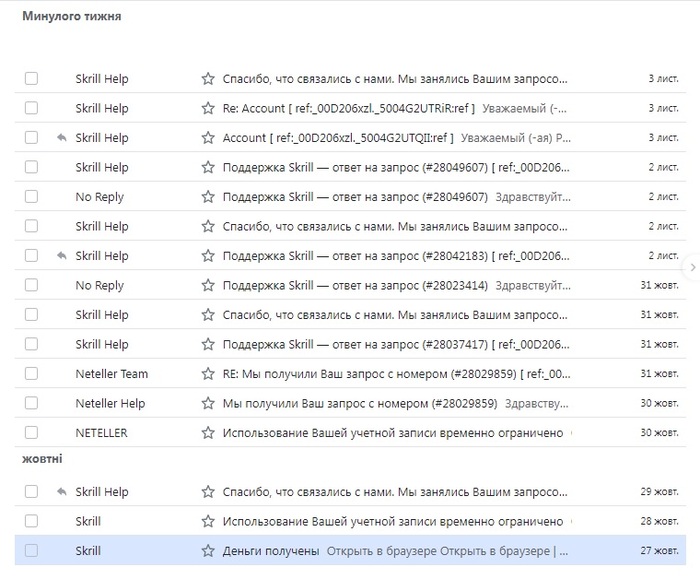Star the Skrill Help #28037417 email
This screenshot has width=700, height=579.
click(208, 345)
